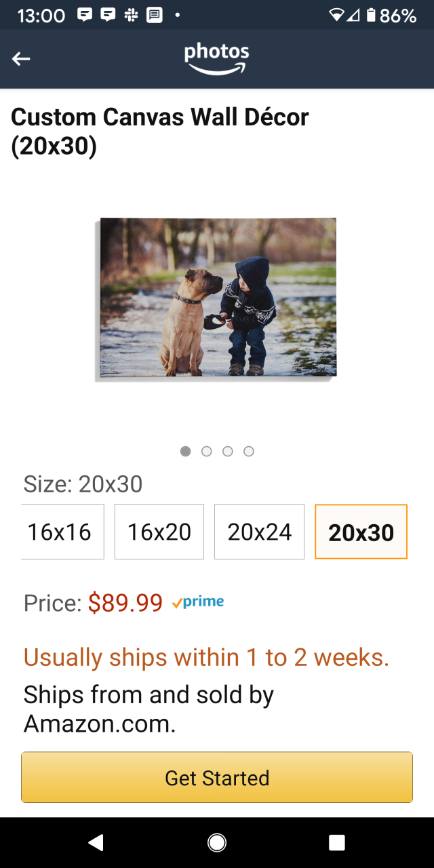Tap the prime badge next to price
Image resolution: width=434 pixels, height=868 pixels.
coord(198,601)
